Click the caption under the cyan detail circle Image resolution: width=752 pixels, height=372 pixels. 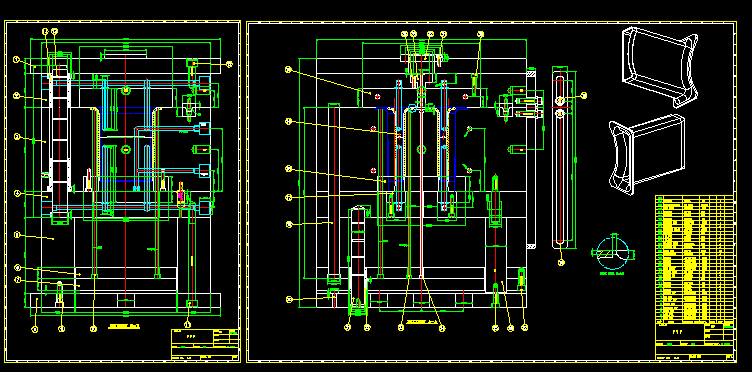point(613,274)
